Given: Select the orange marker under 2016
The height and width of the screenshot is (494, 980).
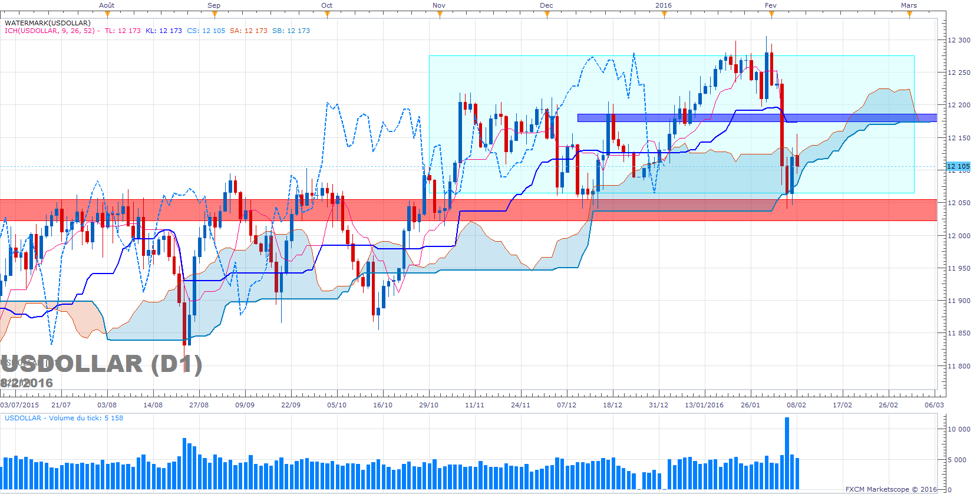Looking at the screenshot, I should [664, 14].
